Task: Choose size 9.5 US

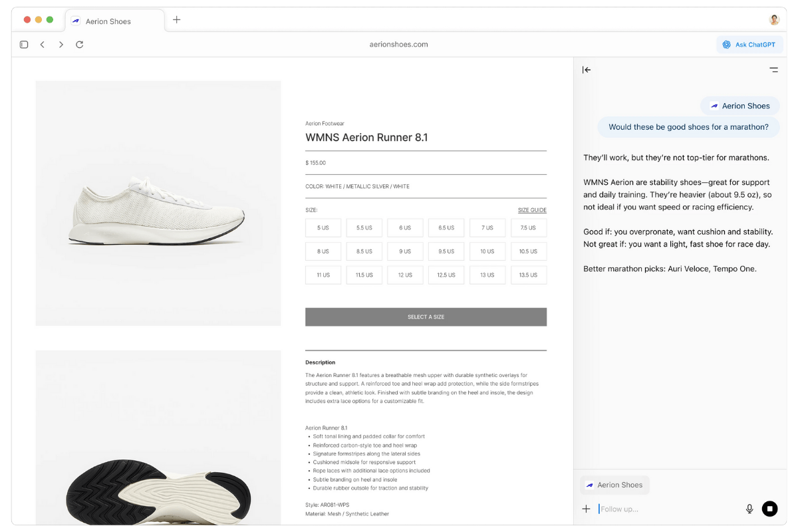Action: point(446,251)
